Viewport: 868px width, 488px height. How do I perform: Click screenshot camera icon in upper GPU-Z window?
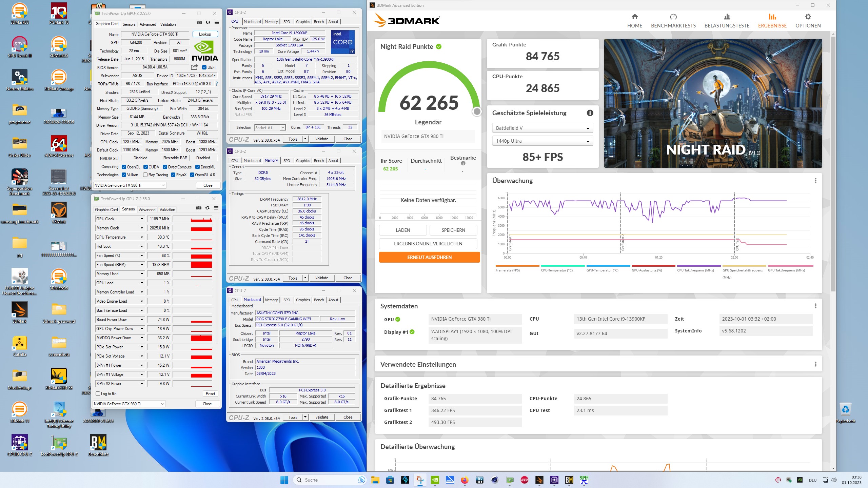click(199, 23)
